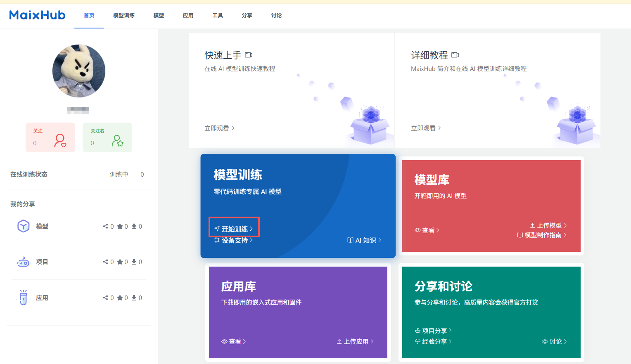Open the 工具 navigation tab

218,15
